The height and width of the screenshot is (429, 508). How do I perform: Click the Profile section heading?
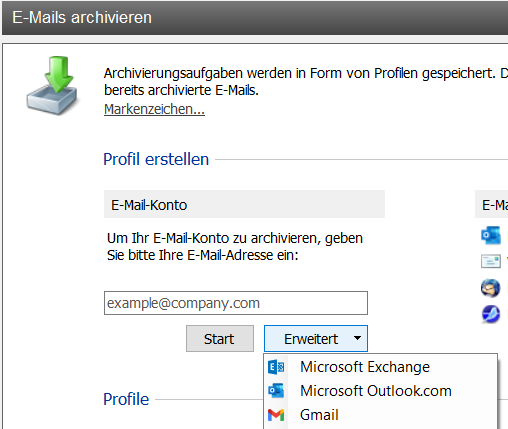click(126, 399)
